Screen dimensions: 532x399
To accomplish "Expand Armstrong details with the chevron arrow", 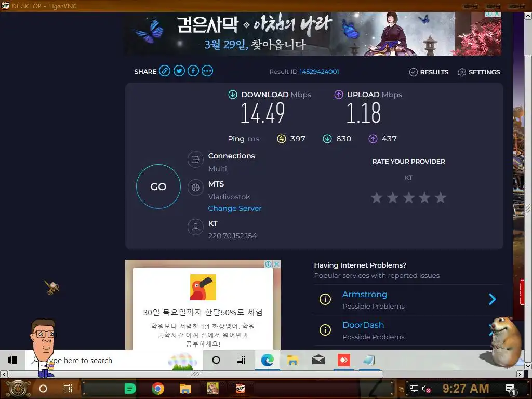I will (x=493, y=299).
